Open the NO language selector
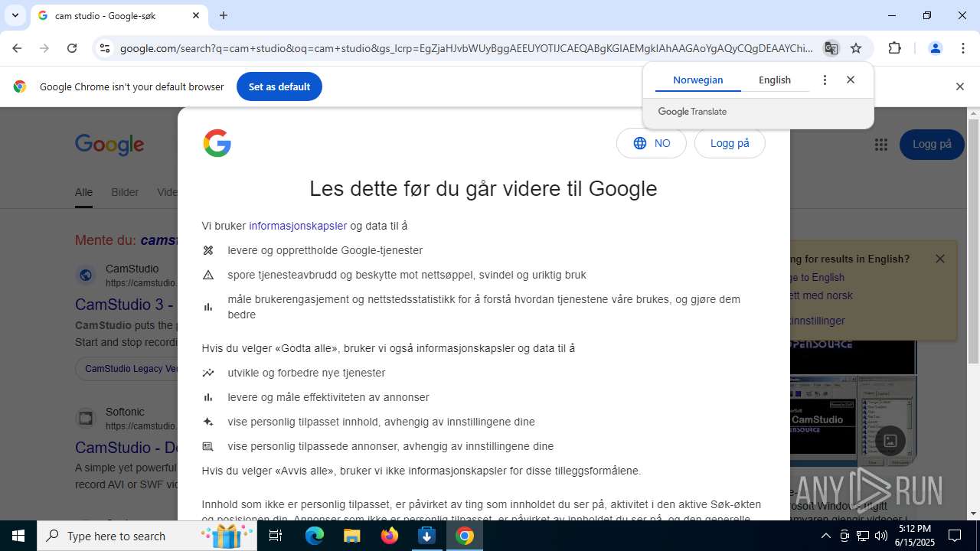 (652, 143)
